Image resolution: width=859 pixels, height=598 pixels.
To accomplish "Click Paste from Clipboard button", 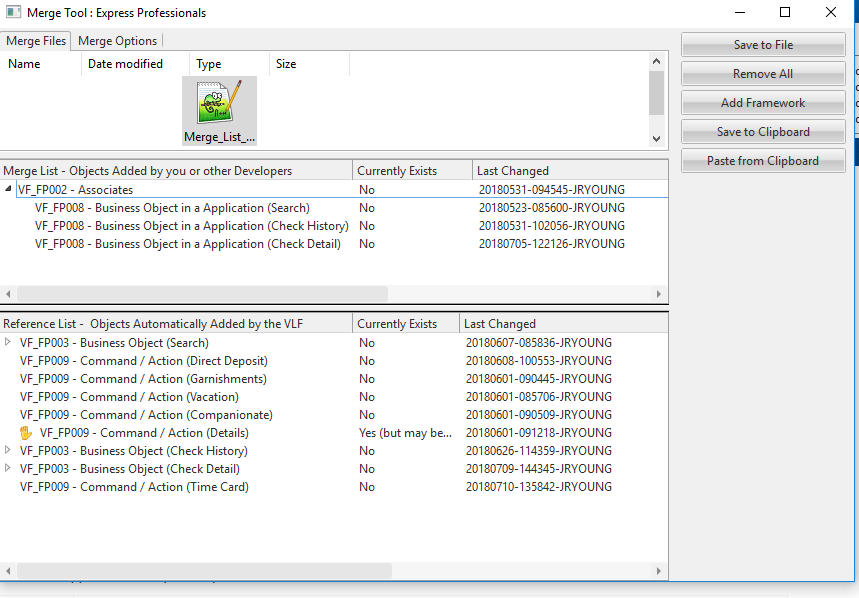I will coord(763,161).
